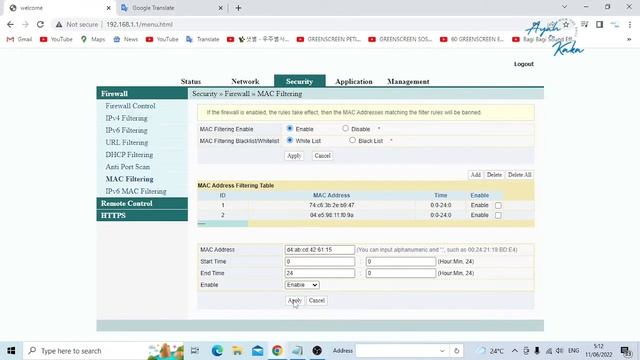
Task: Click Logout link
Action: [x=524, y=64]
